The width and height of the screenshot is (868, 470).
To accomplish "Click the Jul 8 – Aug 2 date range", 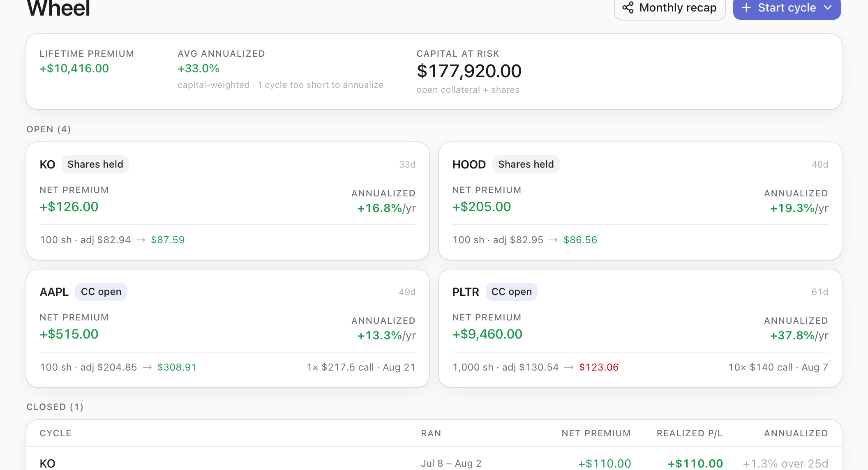I will click(451, 463).
